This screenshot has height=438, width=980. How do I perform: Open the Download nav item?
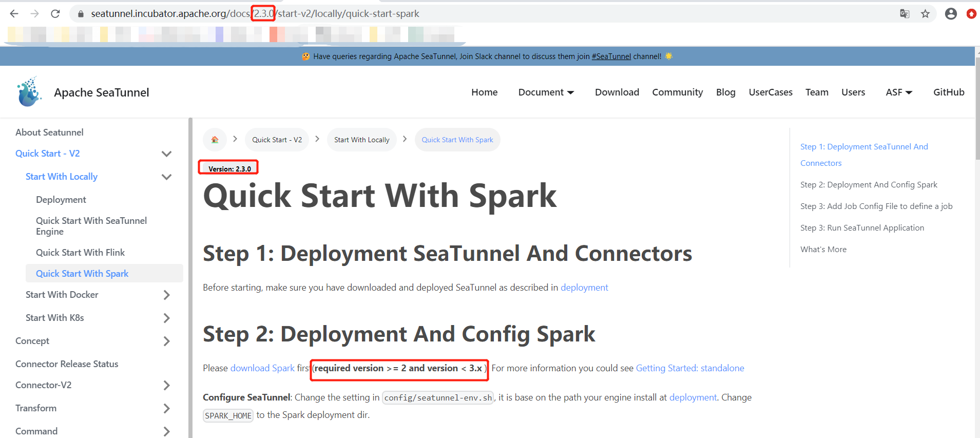coord(617,92)
